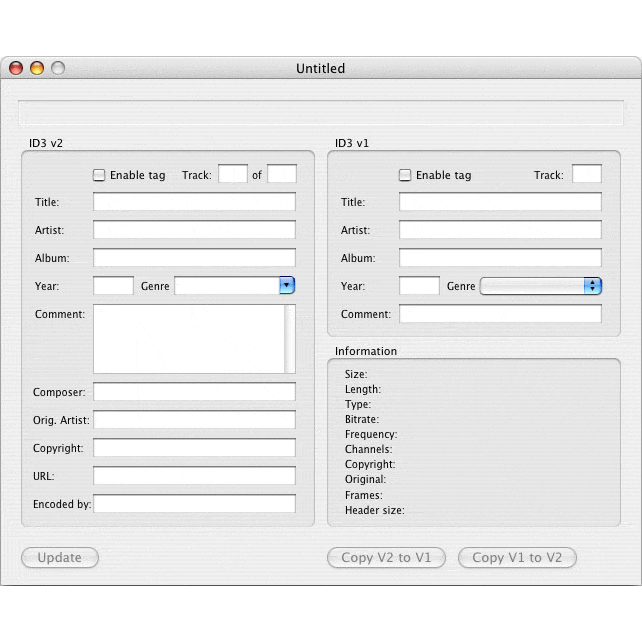Minimize the Untitled window with yellow button
This screenshot has height=642, width=642.
tap(37, 68)
